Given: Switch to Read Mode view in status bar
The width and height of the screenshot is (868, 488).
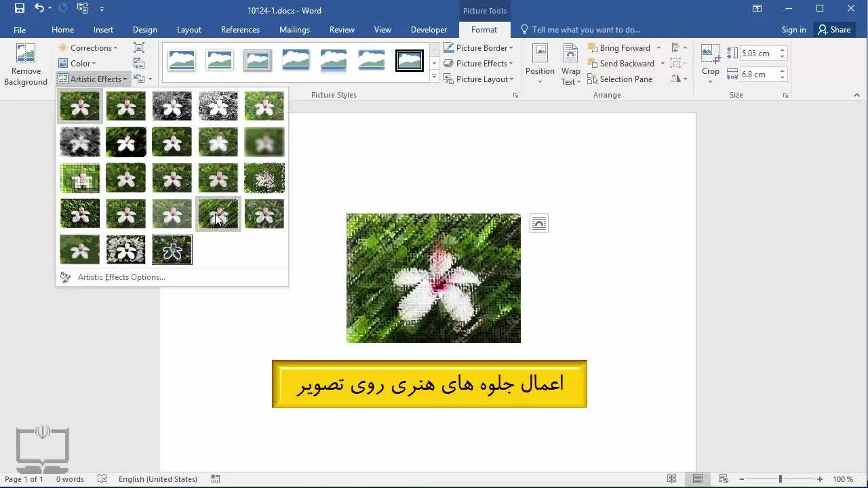Looking at the screenshot, I should click(x=671, y=479).
